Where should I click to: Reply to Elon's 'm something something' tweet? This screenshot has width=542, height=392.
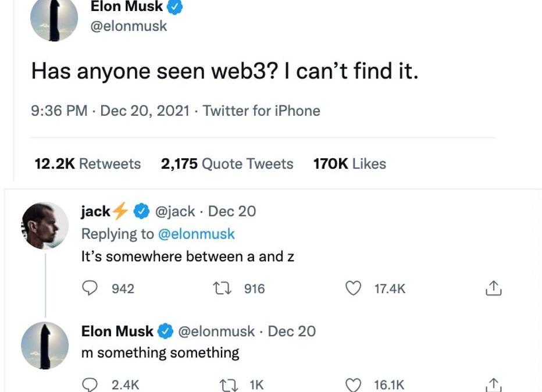coord(90,384)
